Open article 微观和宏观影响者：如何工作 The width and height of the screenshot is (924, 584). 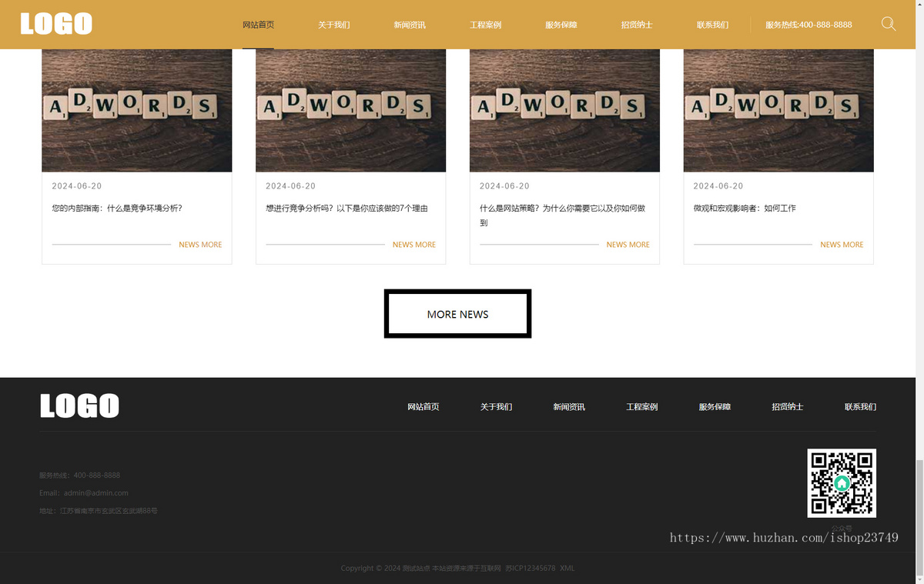(745, 208)
